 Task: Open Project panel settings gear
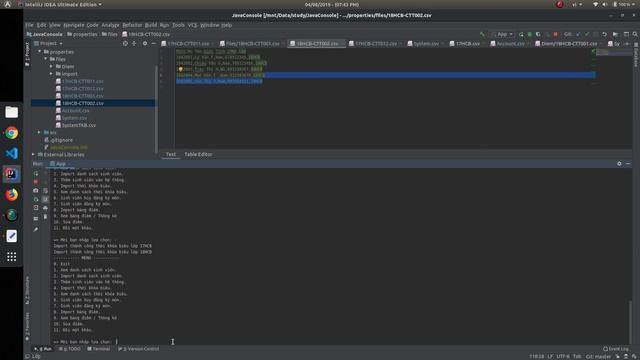[x=145, y=43]
